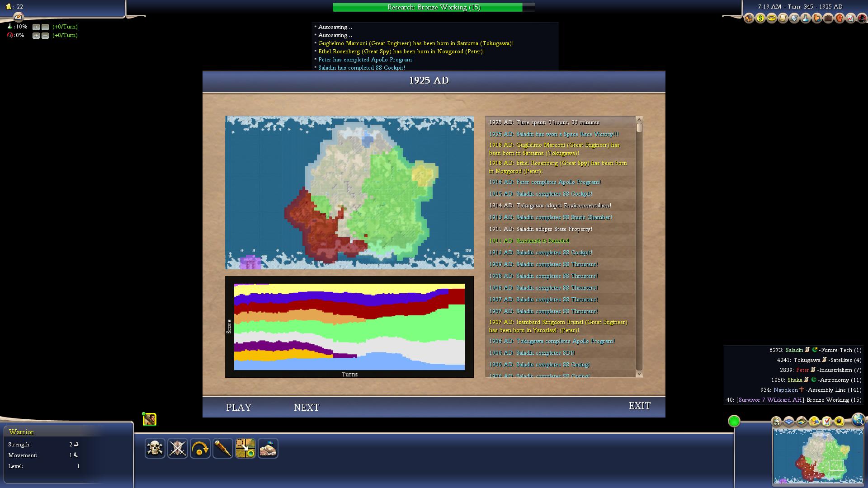Select the go-to map unit action
The height and width of the screenshot is (488, 868).
(245, 448)
